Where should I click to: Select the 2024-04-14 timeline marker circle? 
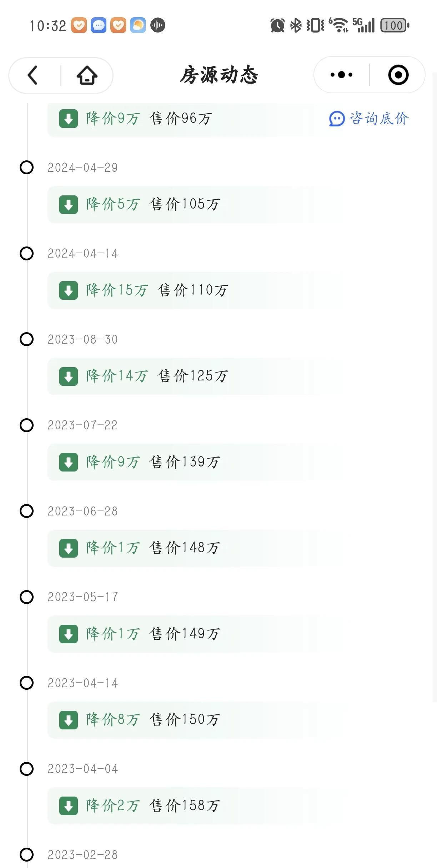pos(26,254)
